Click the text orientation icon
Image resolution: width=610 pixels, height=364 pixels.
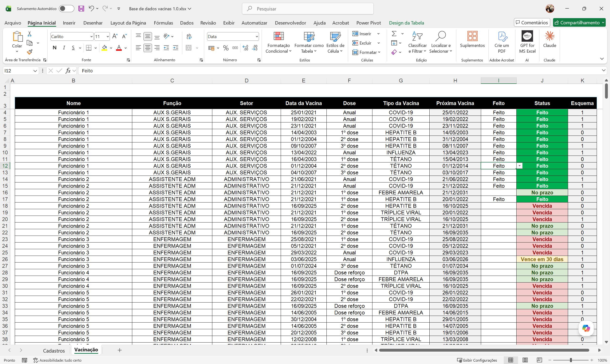coord(166,36)
